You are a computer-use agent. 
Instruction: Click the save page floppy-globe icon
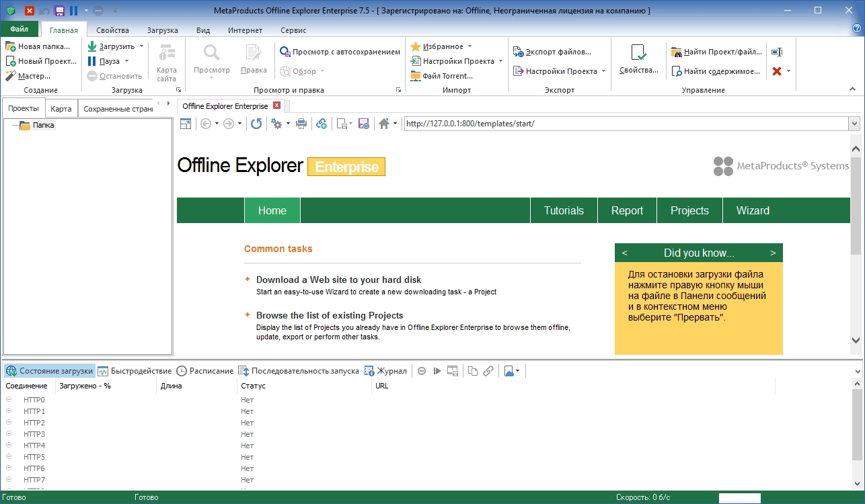coord(364,124)
